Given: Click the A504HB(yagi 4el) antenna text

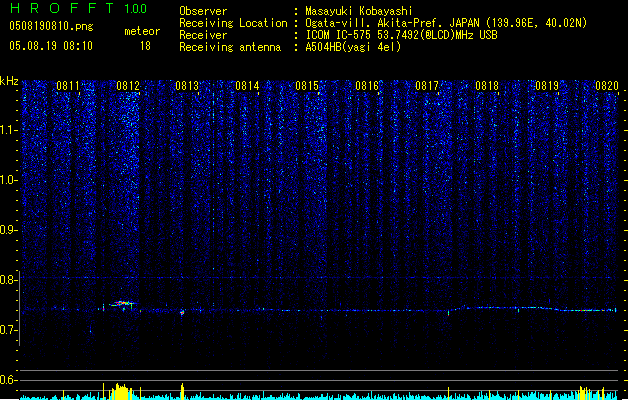Looking at the screenshot, I should tap(353, 47).
